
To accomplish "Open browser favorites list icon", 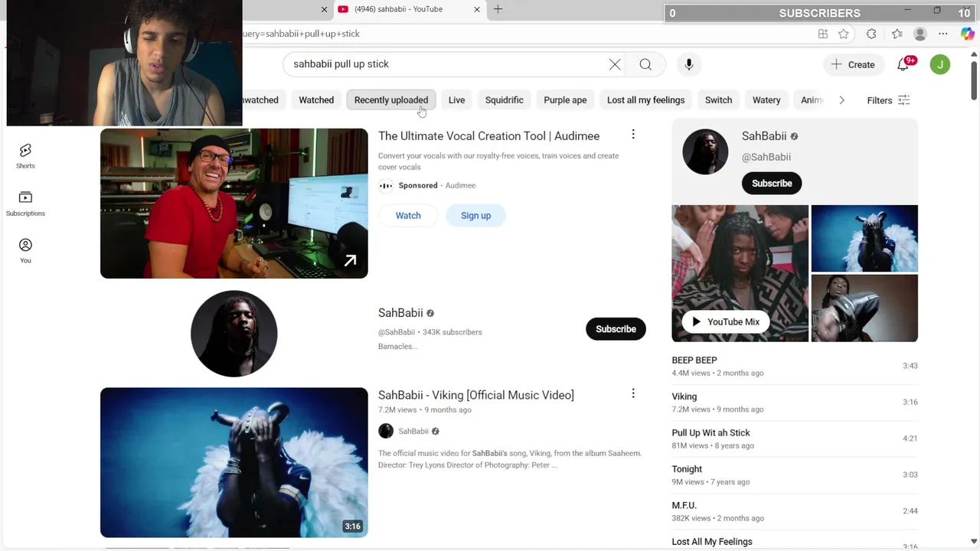I will tap(897, 34).
